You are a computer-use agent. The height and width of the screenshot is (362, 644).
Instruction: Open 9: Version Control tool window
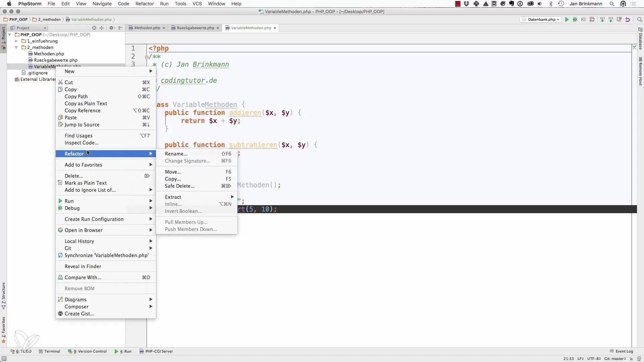87,351
